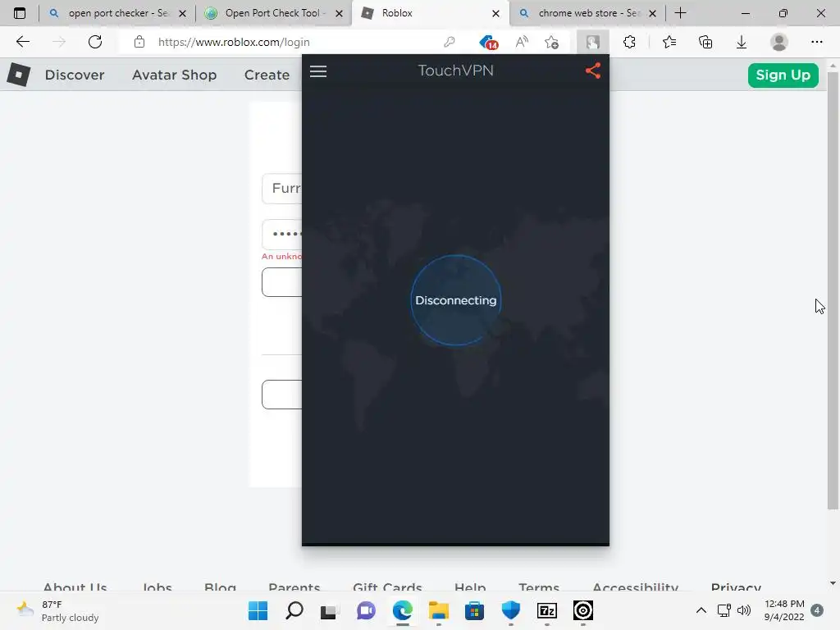Screen dimensions: 840x630
Task: Open the Downloads icon
Action: pyautogui.click(x=742, y=42)
